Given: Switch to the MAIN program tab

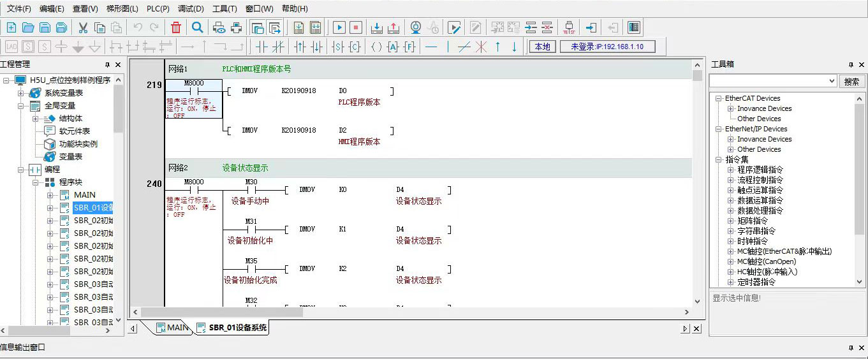Looking at the screenshot, I should click(172, 328).
